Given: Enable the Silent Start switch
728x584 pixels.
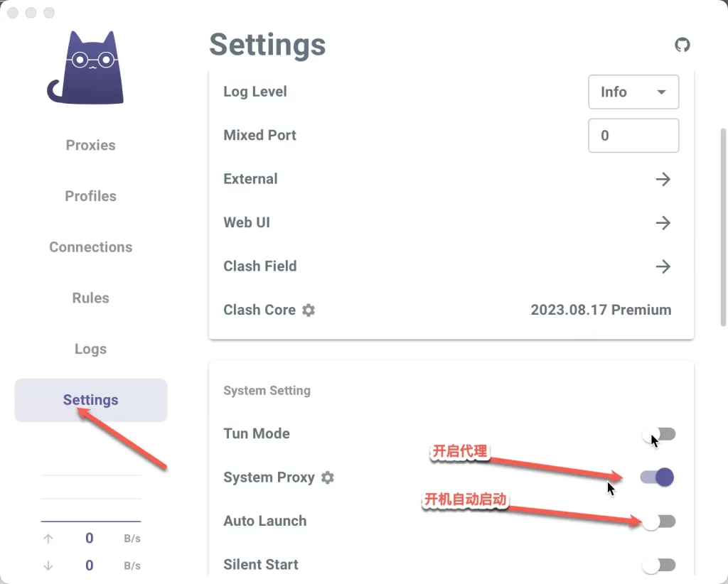Looking at the screenshot, I should click(658, 565).
